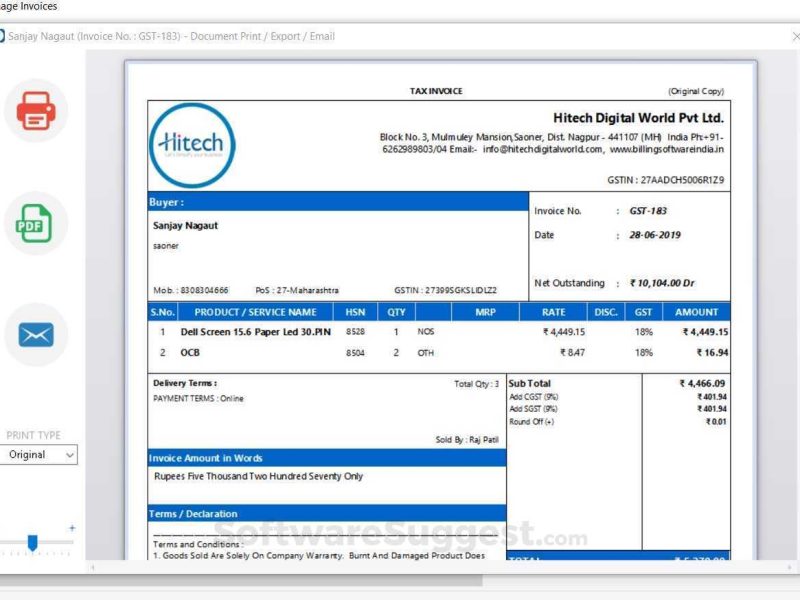Image resolution: width=800 pixels, height=600 pixels.
Task: Click the Invoice Amount in Words heading
Action: tap(206, 458)
